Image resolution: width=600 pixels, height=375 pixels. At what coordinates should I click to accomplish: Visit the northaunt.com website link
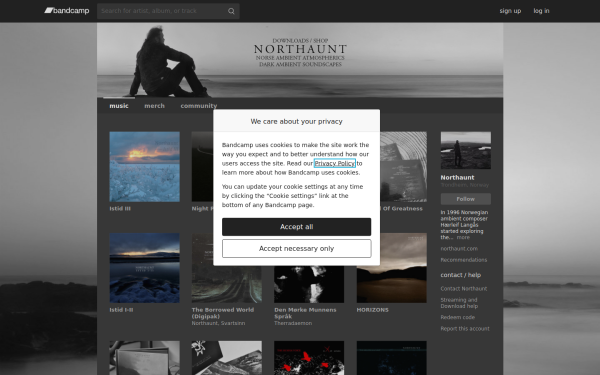[x=459, y=249]
